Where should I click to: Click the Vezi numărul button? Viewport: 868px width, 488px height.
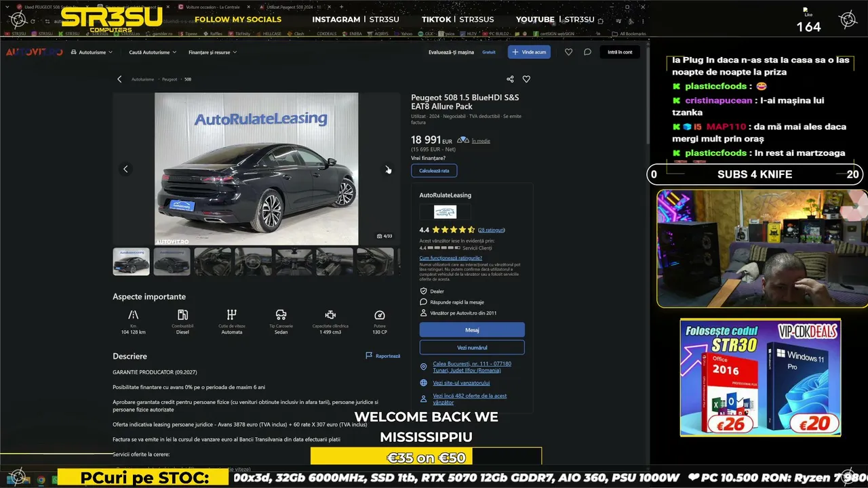[x=472, y=348]
